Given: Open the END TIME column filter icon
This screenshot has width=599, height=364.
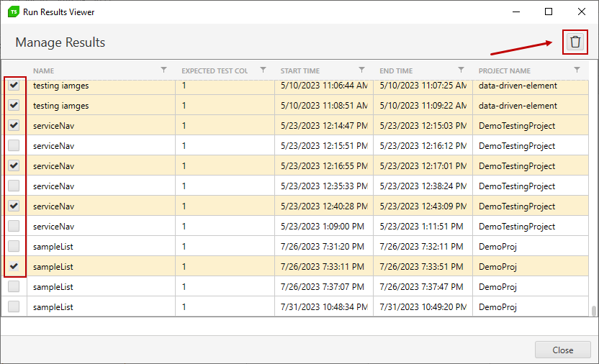Looking at the screenshot, I should 461,70.
